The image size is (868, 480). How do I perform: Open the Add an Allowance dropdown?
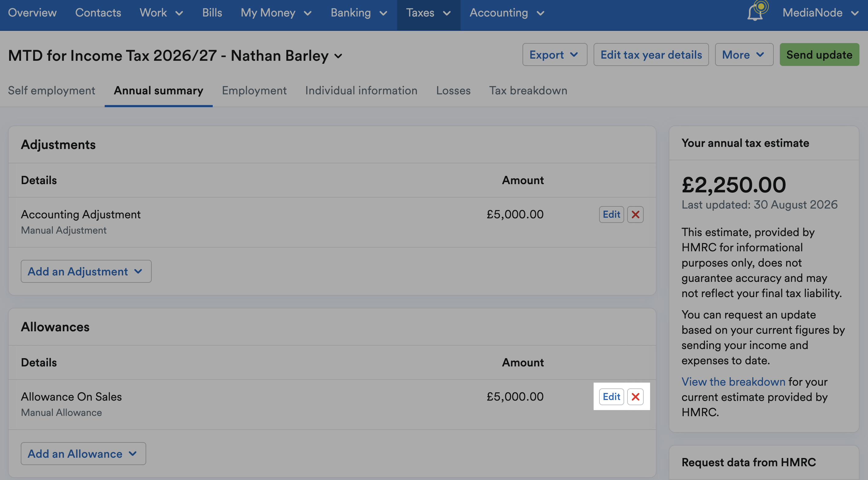[83, 454]
